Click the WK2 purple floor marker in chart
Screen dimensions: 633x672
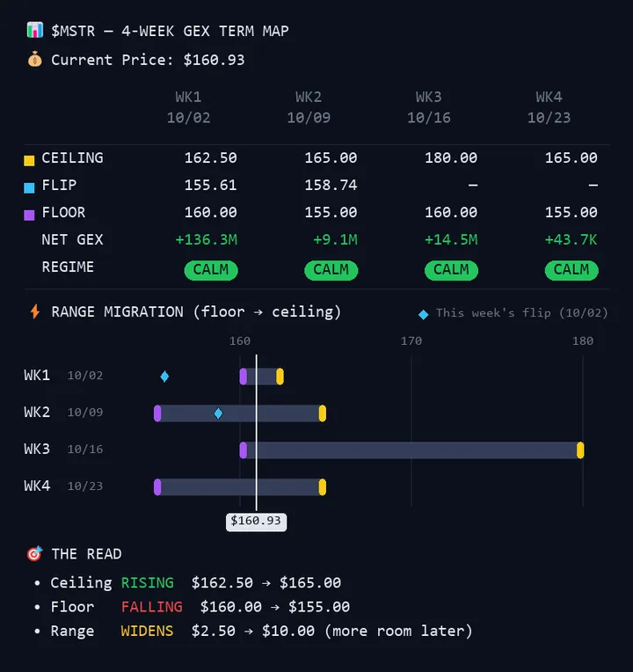(157, 413)
